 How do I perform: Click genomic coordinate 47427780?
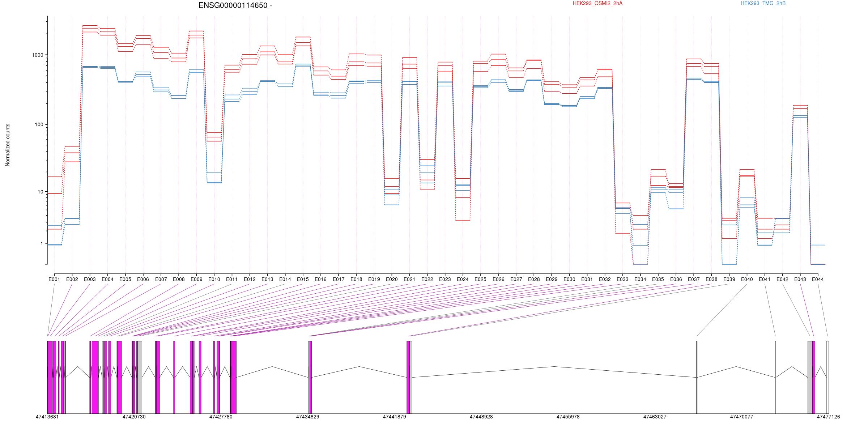(221, 417)
